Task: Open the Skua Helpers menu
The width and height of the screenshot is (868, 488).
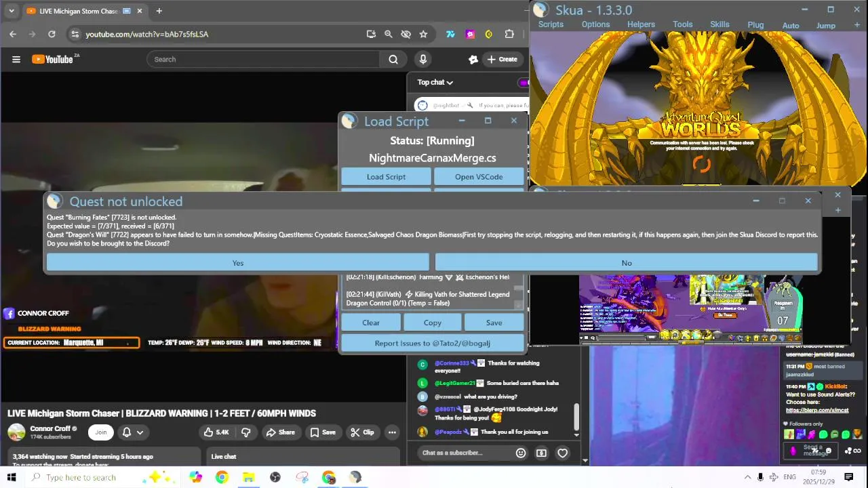Action: click(641, 24)
